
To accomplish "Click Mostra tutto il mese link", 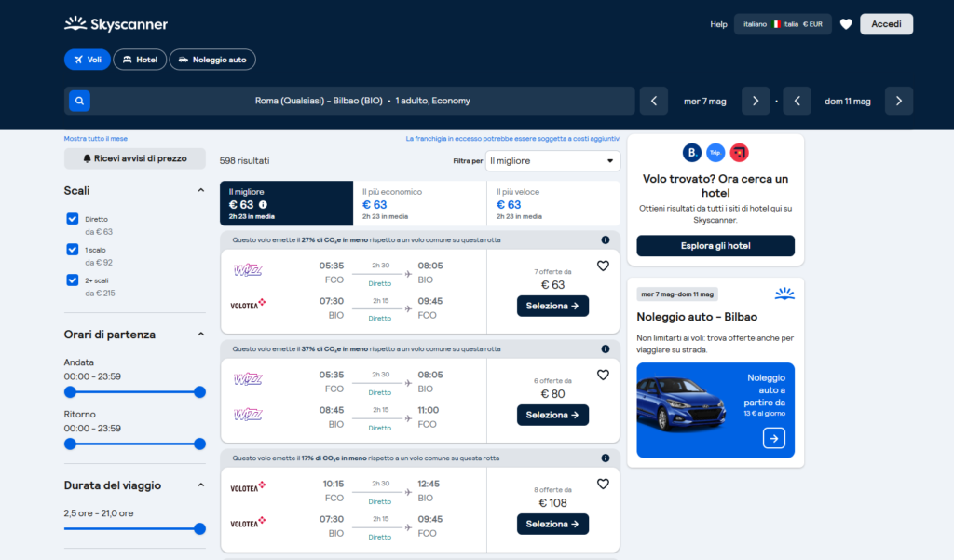I will tap(96, 139).
